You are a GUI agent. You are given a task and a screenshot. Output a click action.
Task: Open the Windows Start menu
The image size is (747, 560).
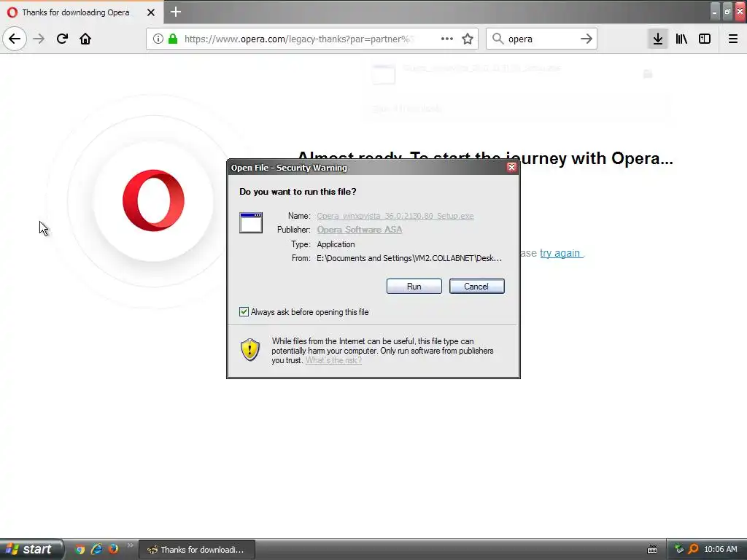click(31, 550)
